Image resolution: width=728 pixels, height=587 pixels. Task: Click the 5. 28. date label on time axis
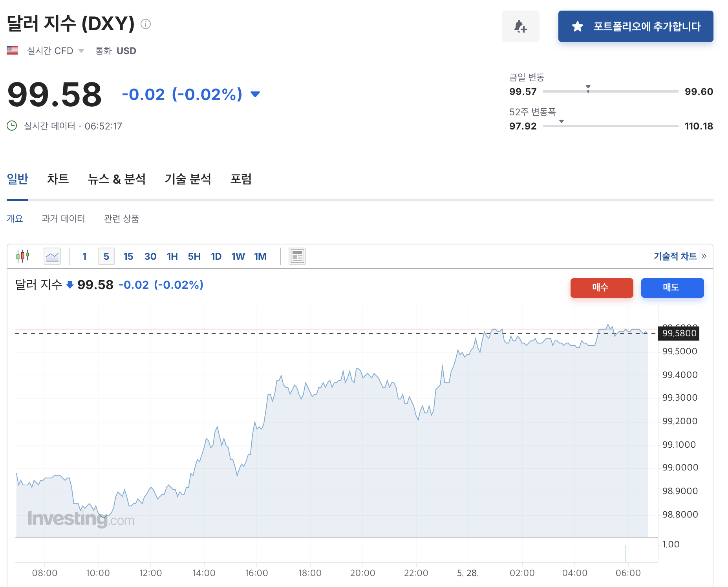(x=468, y=573)
